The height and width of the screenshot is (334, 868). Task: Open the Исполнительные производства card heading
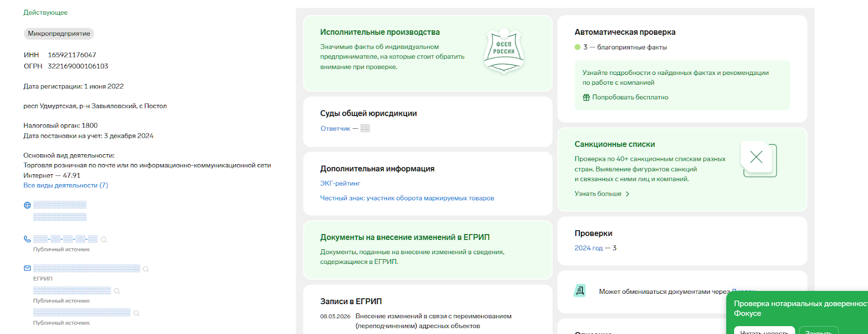click(380, 32)
